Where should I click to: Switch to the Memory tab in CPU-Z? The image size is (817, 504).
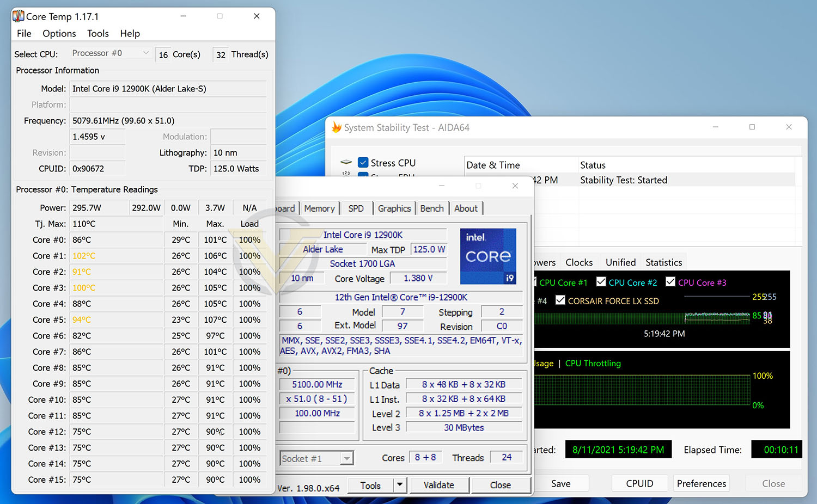pyautogui.click(x=320, y=208)
